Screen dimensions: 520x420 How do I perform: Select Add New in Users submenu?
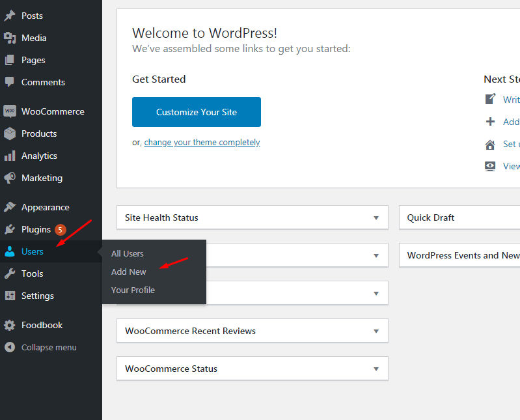click(x=129, y=272)
